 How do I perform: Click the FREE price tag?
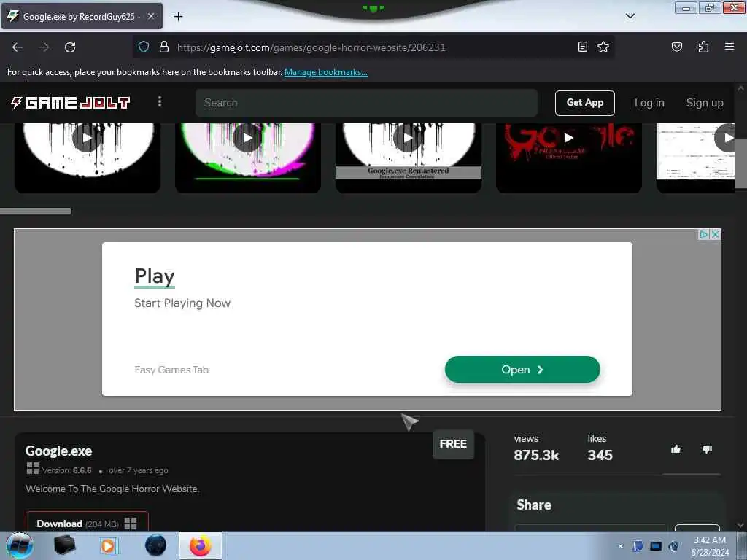coord(453,444)
